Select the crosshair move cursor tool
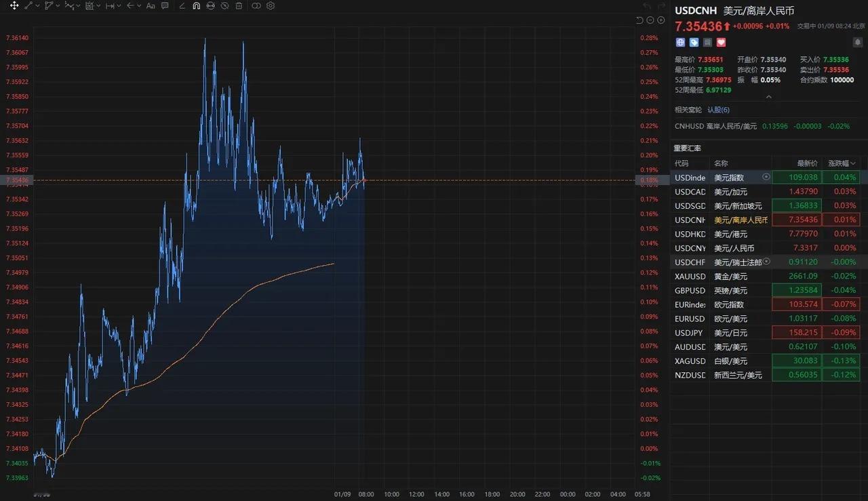 coord(14,5)
